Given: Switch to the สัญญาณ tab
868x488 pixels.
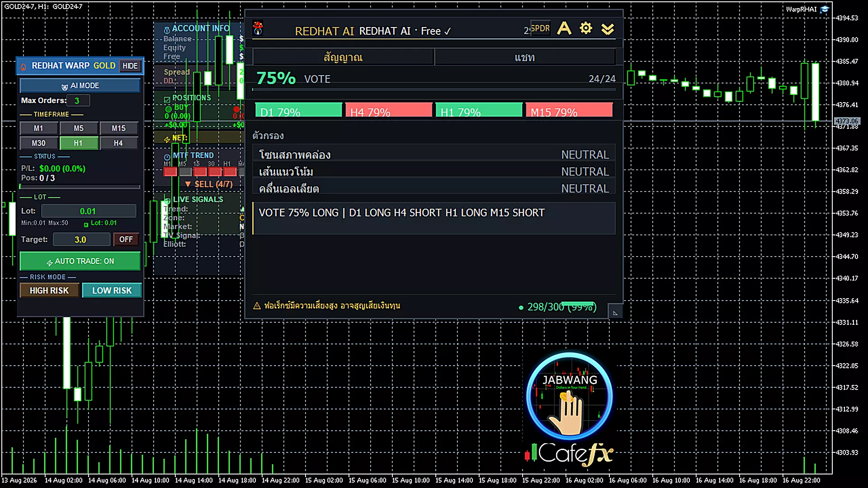Looking at the screenshot, I should [343, 57].
